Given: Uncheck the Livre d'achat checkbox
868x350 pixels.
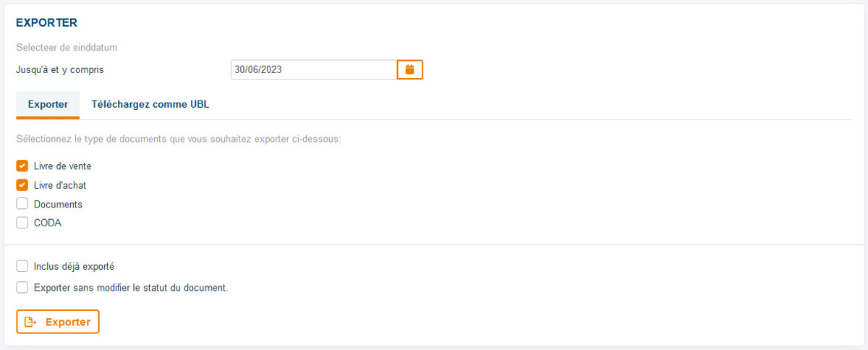Looking at the screenshot, I should [x=22, y=185].
